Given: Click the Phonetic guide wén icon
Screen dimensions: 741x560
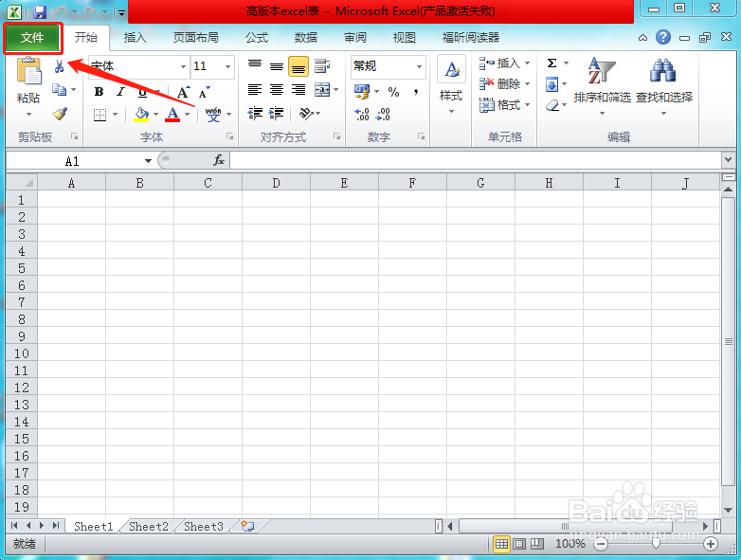Looking at the screenshot, I should click(x=213, y=114).
